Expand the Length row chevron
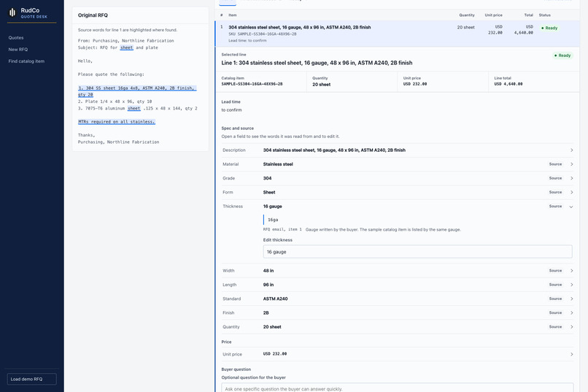This screenshot has height=392, width=588. pos(571,285)
